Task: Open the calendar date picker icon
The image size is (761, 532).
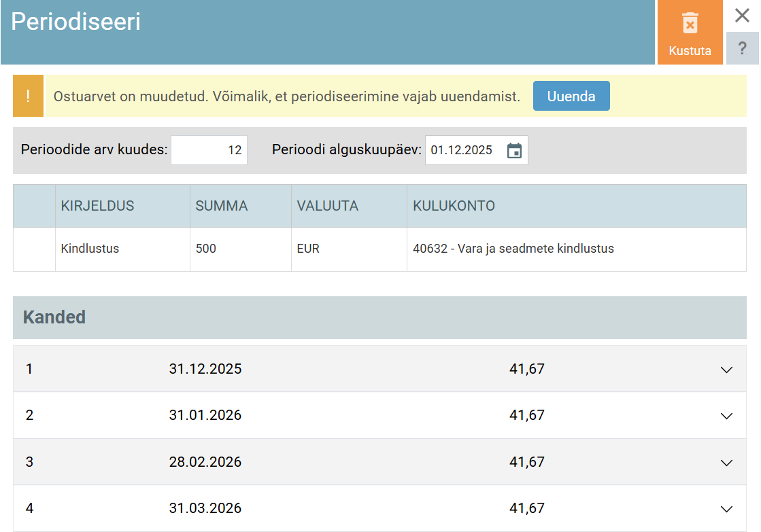Action: click(514, 151)
